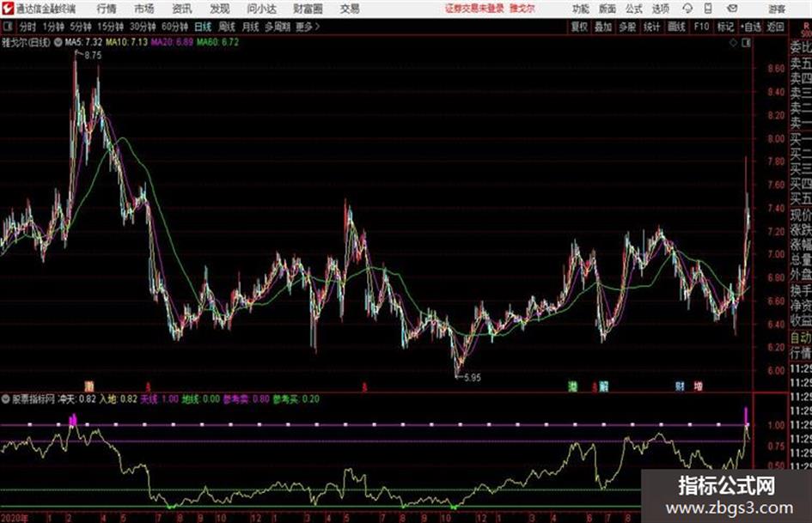Click the 2020年 date axis label
The width and height of the screenshot is (812, 523).
coord(14,518)
